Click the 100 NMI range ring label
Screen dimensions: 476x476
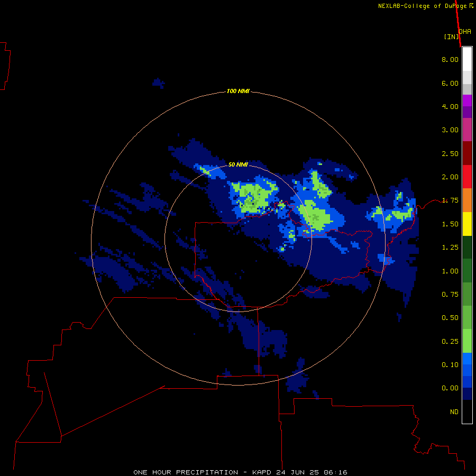coord(238,91)
